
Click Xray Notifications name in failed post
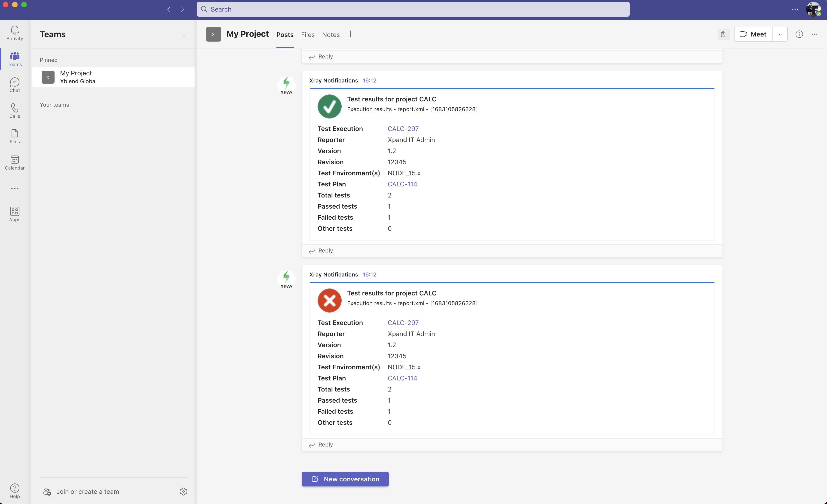(x=333, y=274)
